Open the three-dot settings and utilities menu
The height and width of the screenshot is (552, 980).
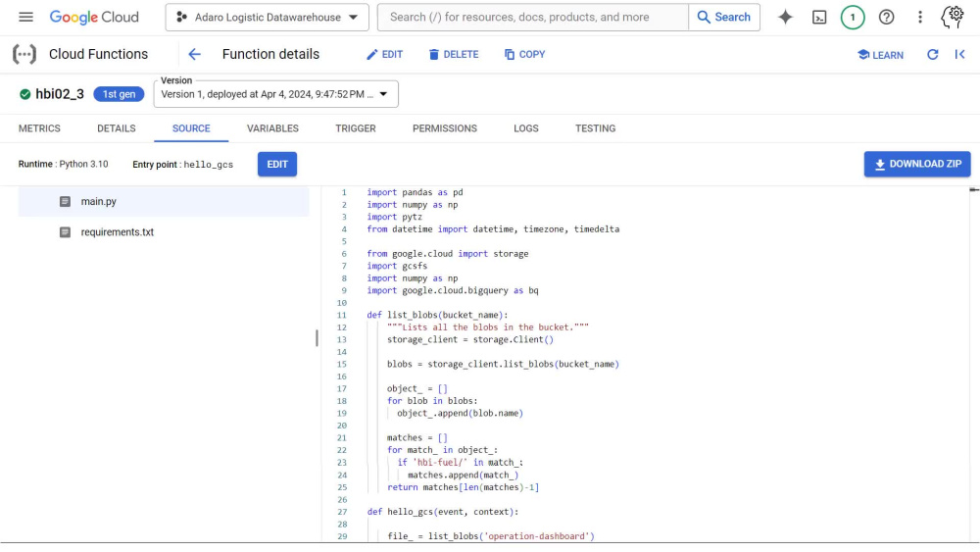(x=919, y=18)
